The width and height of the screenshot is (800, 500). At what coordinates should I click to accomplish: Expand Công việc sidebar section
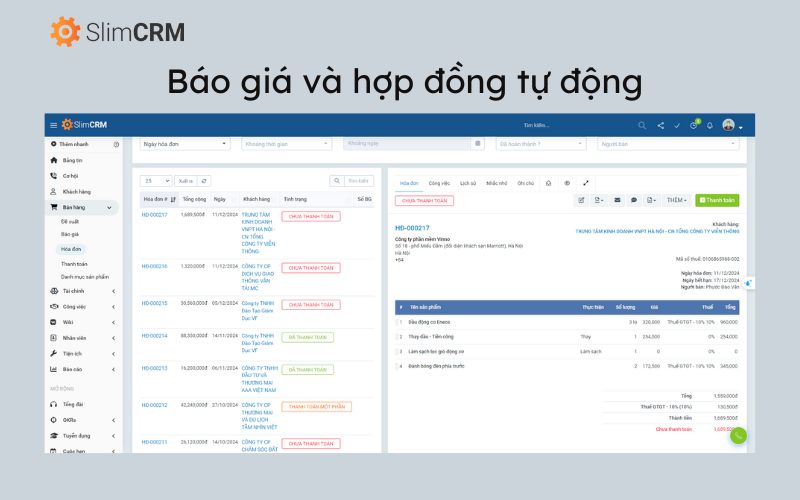[82, 307]
